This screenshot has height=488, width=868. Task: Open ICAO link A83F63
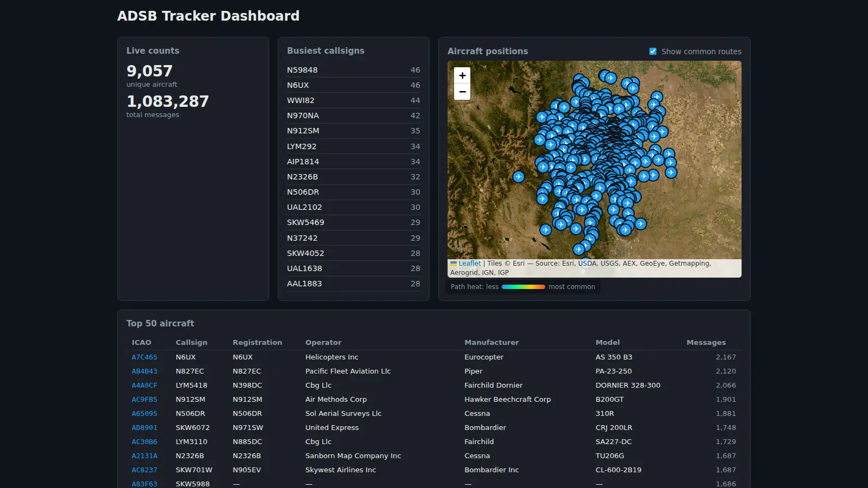pyautogui.click(x=144, y=484)
